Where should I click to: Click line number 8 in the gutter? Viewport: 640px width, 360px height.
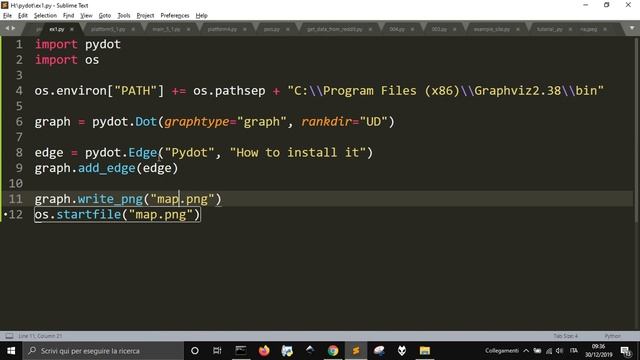click(x=19, y=153)
